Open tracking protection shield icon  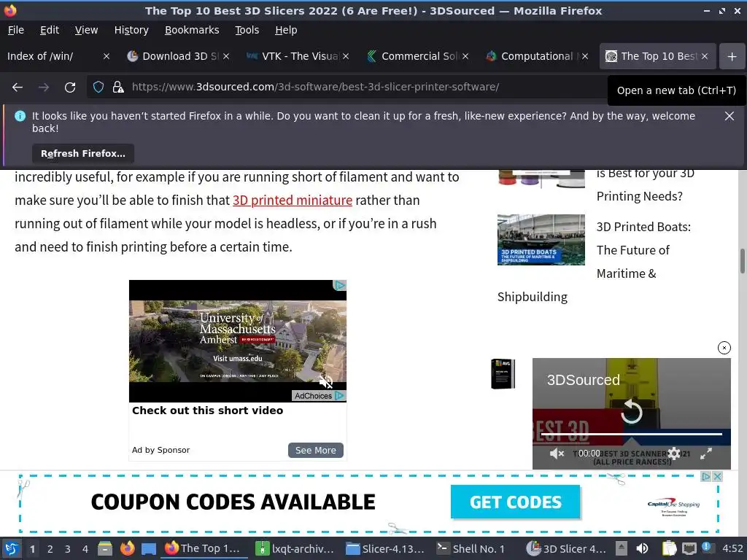click(x=98, y=87)
